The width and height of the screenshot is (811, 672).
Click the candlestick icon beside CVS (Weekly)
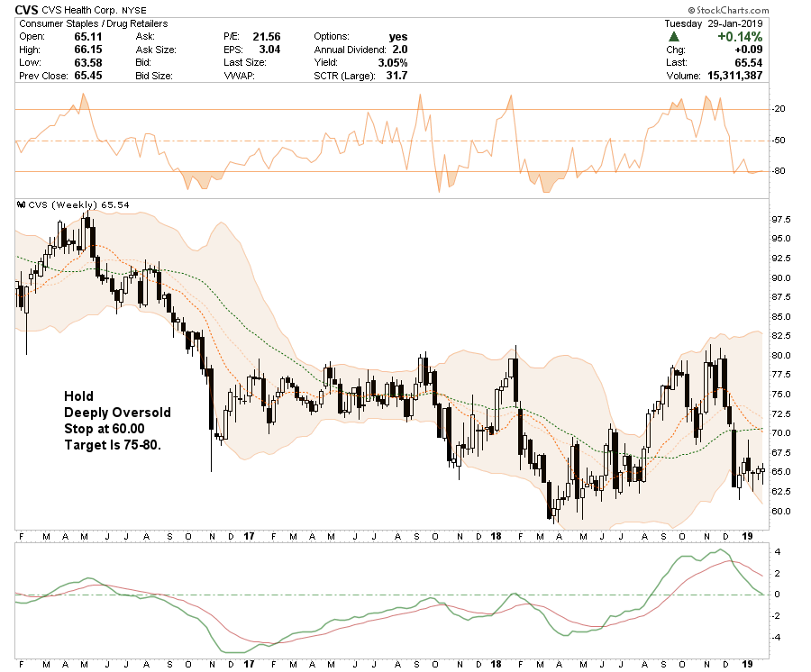tap(22, 204)
